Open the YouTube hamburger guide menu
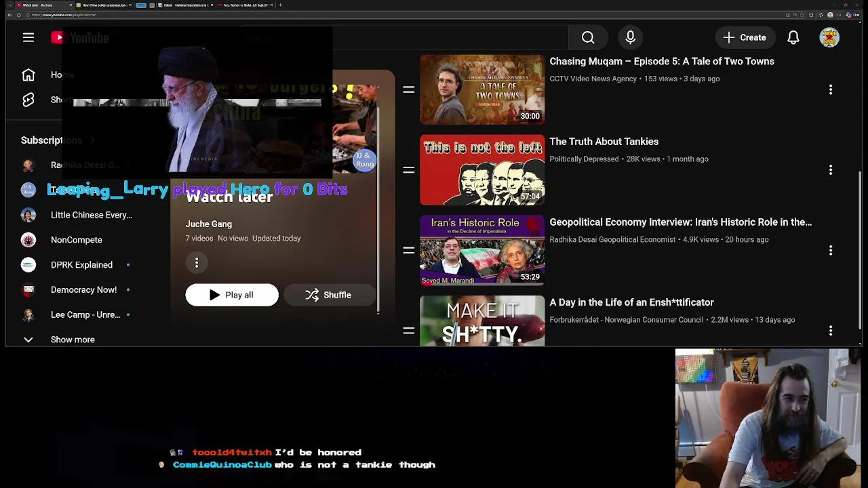The width and height of the screenshot is (868, 488). 28,38
